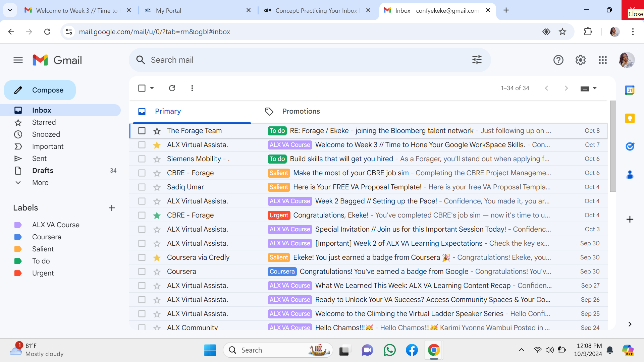Show hidden icons in the system tray
Viewport: 644px width, 362px height.
(521, 350)
